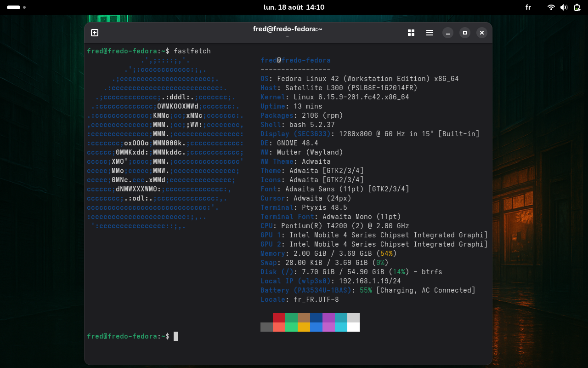Open the clock and calendar menu
The image size is (588, 368).
294,7
